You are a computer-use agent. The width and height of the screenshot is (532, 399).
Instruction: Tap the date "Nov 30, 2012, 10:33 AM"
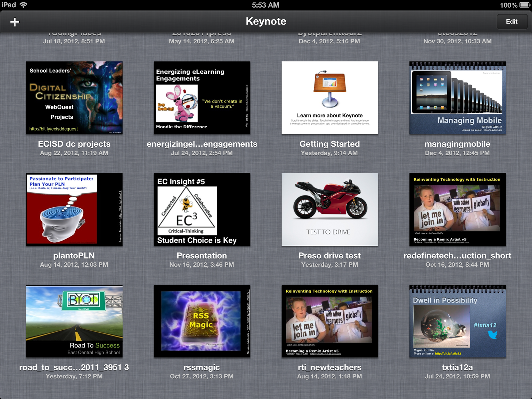click(457, 41)
